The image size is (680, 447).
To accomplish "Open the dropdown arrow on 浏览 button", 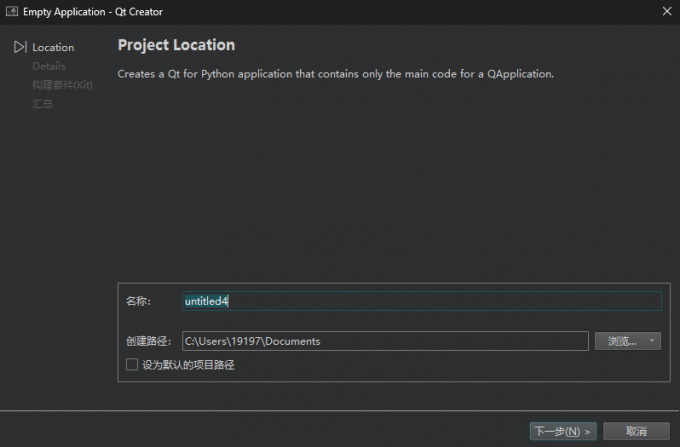I will pos(652,342).
